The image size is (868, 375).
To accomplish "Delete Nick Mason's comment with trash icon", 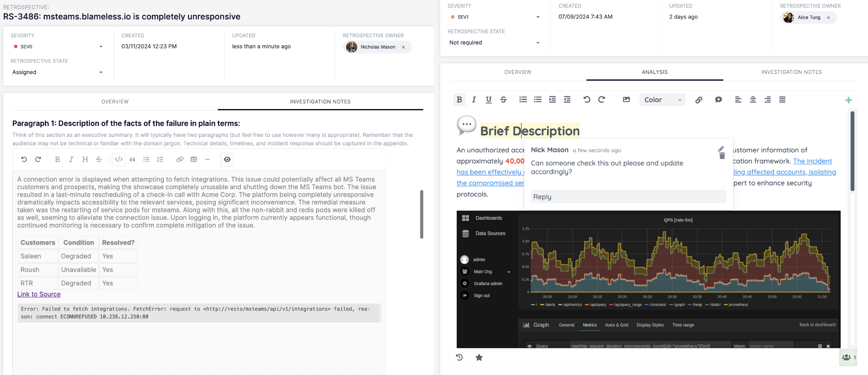I will (x=722, y=156).
